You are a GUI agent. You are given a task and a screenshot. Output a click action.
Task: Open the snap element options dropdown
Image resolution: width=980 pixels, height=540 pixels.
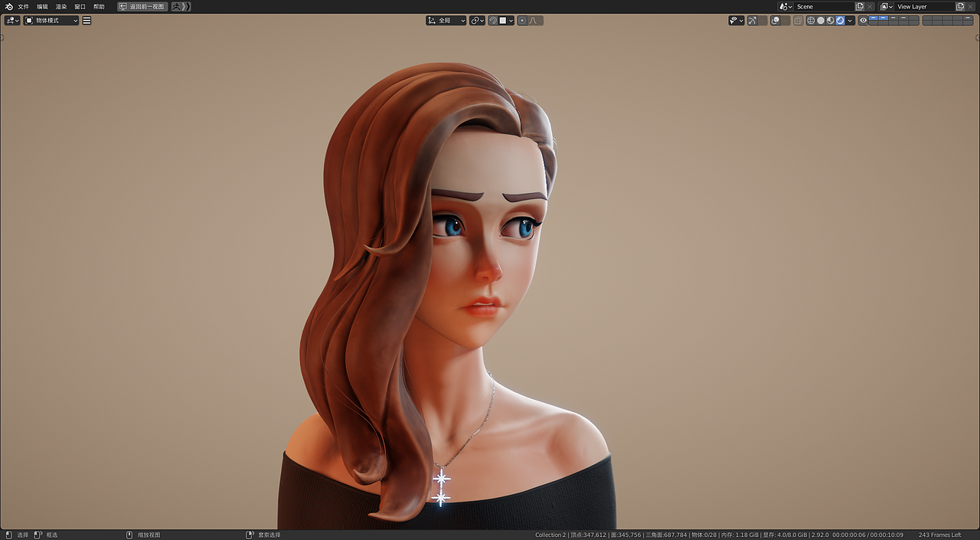pyautogui.click(x=506, y=21)
